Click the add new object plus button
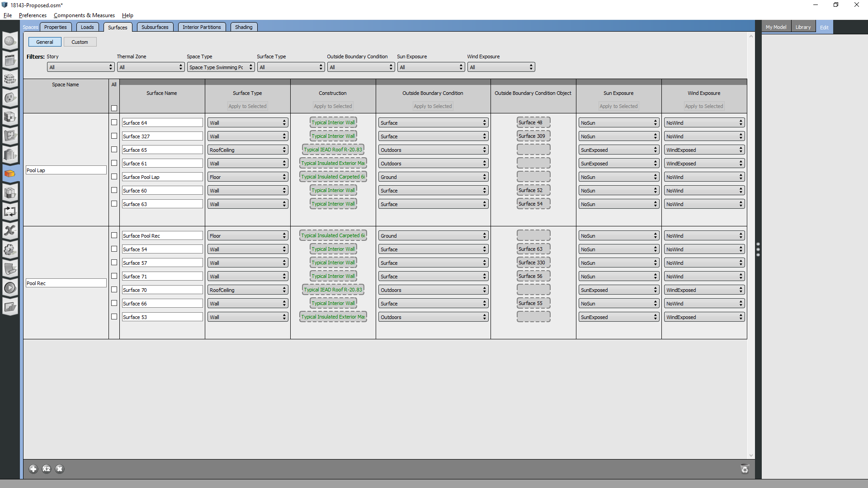The height and width of the screenshot is (488, 868). coord(33,469)
